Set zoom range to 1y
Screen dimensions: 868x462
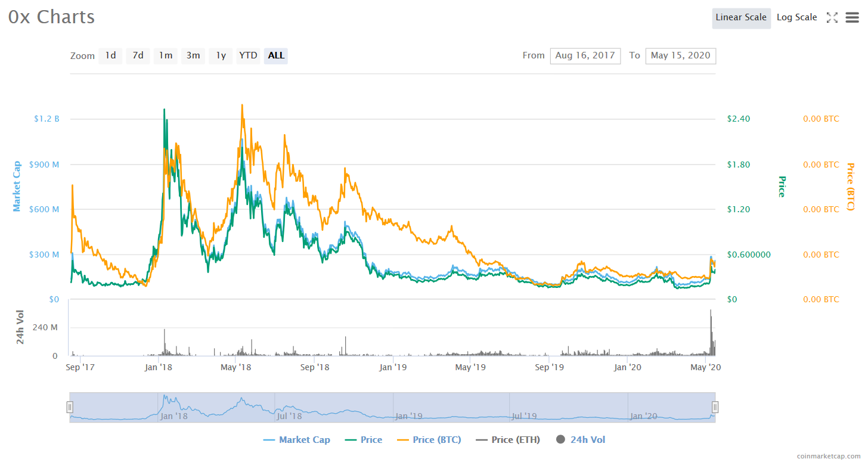point(221,55)
